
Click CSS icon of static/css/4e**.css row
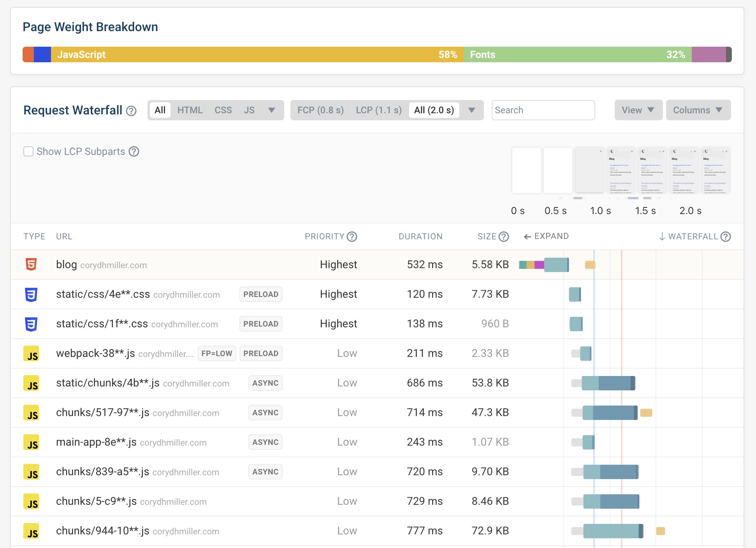click(31, 294)
